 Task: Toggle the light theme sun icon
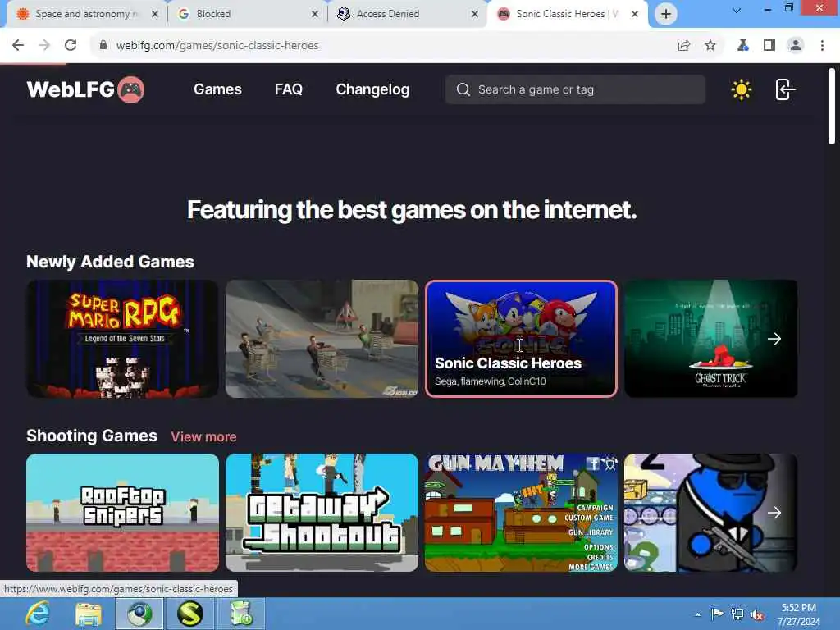[742, 89]
